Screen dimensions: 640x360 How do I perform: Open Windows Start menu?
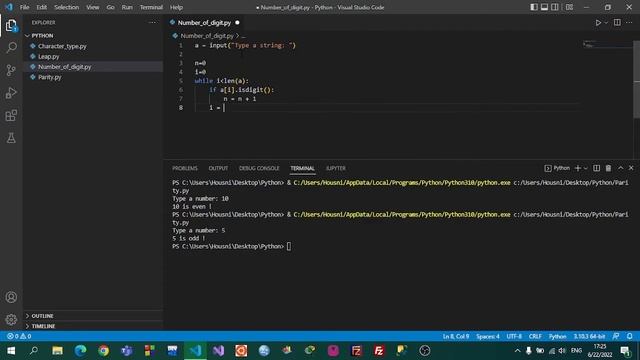11,351
